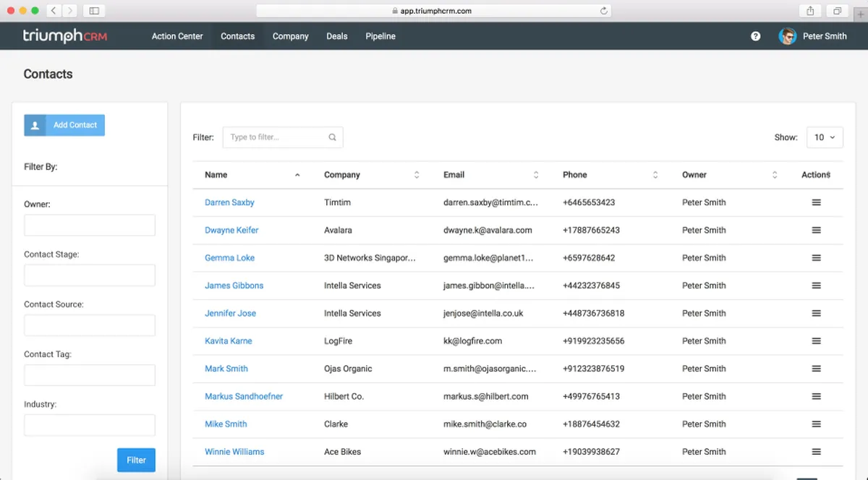Click the browser share icon
This screenshot has width=868, height=480.
tap(810, 11)
